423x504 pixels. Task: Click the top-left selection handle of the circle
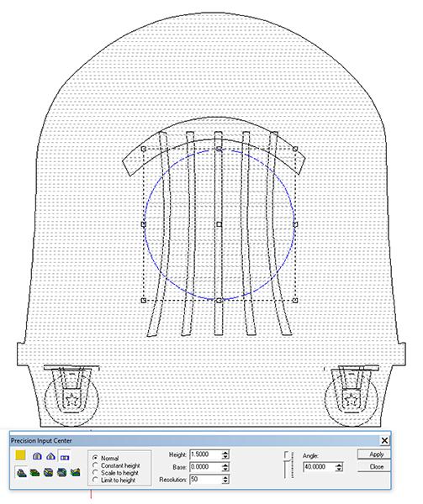(x=144, y=149)
